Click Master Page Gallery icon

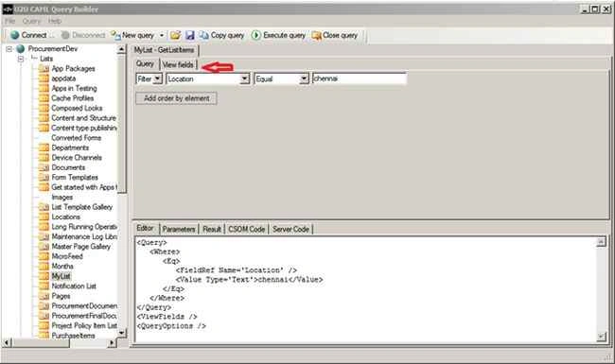tap(44, 247)
